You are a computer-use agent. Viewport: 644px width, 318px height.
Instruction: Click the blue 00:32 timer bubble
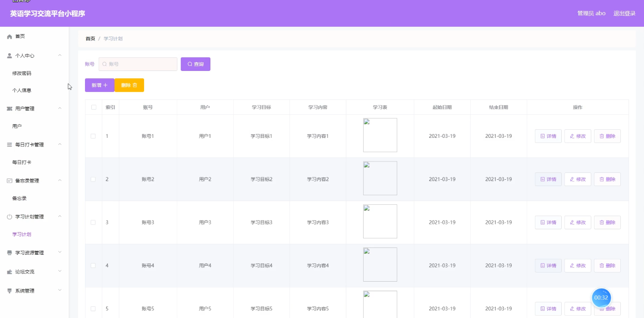[601, 298]
